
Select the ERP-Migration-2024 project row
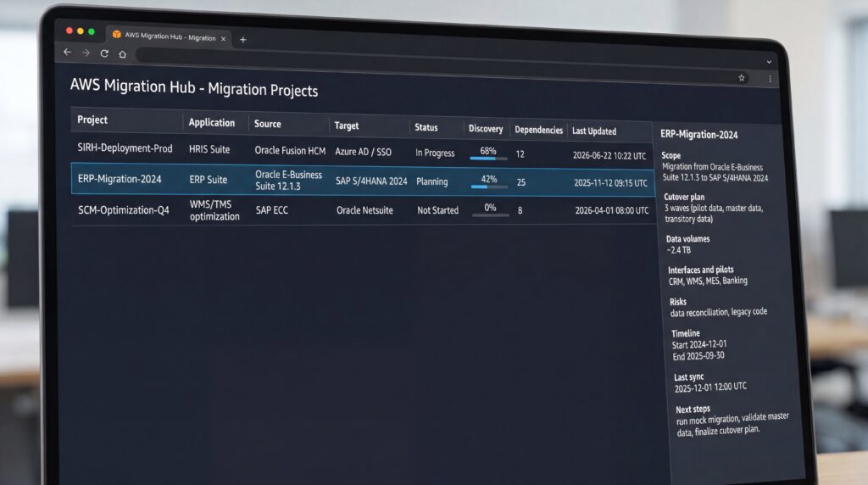(x=363, y=180)
